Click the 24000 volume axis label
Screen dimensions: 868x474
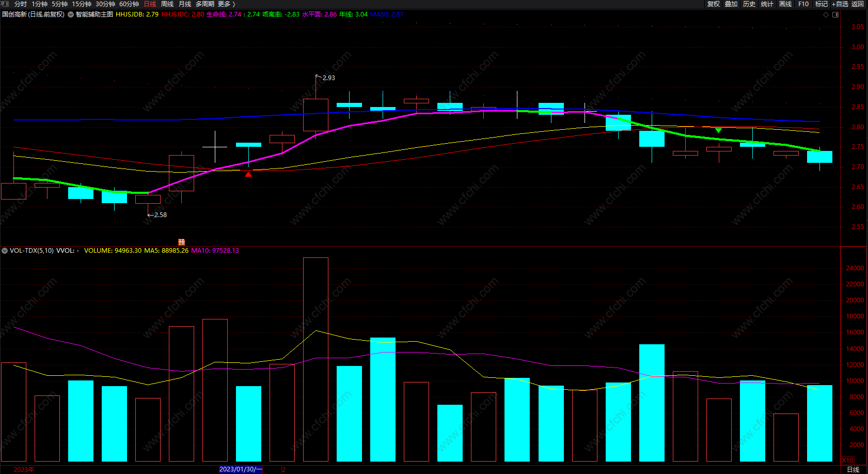click(855, 268)
